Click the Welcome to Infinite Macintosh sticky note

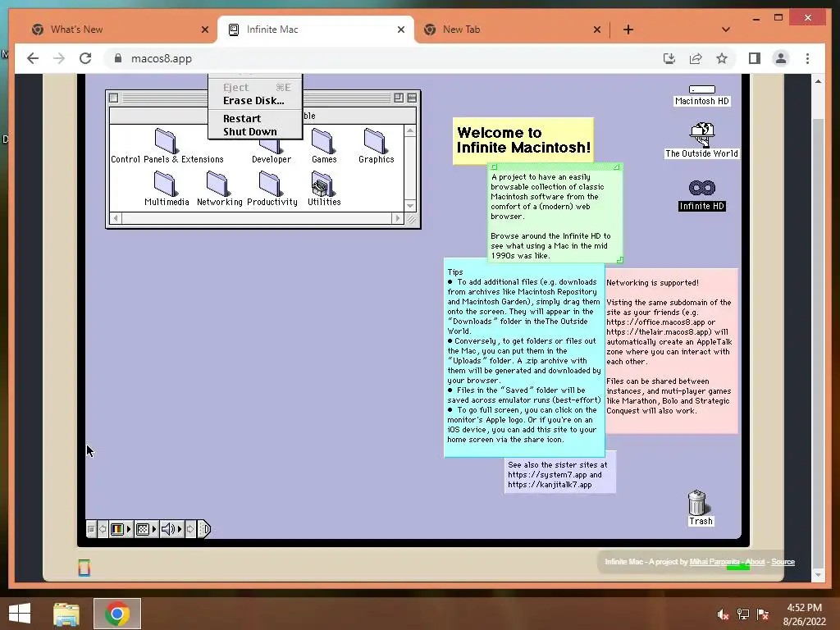click(523, 140)
